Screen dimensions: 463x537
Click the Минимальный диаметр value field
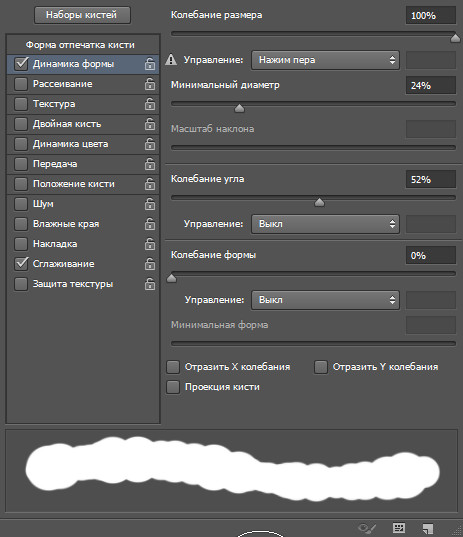[431, 85]
